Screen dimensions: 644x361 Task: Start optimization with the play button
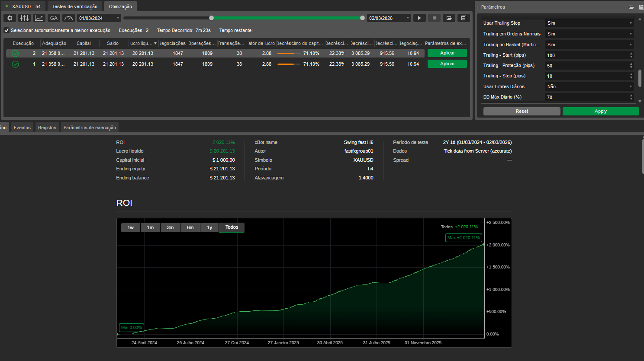419,18
